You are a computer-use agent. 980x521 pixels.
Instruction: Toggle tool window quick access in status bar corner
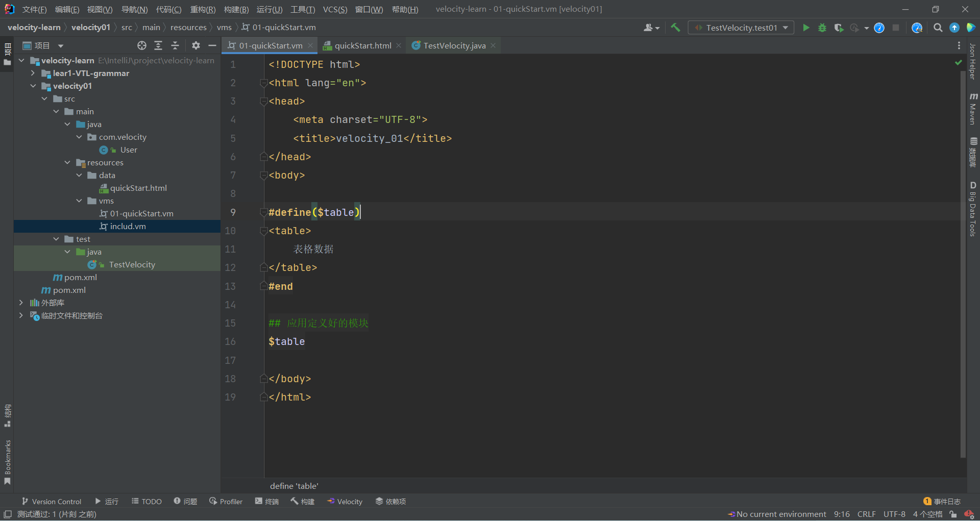(8, 514)
